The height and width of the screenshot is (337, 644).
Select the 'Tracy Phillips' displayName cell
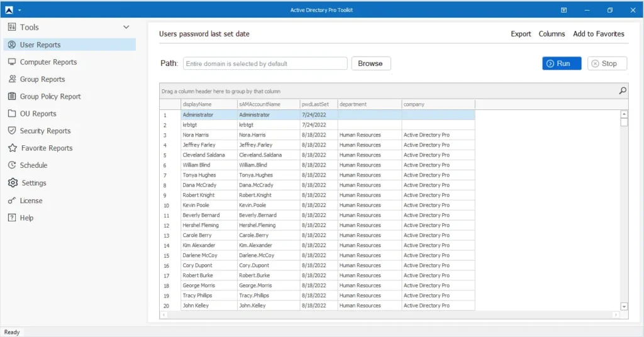(x=209, y=296)
